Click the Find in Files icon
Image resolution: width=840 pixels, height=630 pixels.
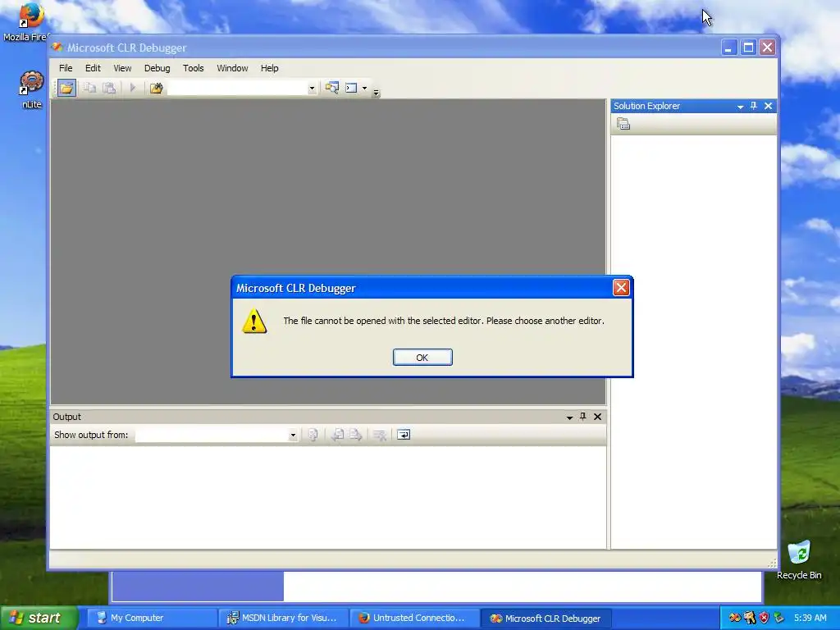tap(156, 88)
